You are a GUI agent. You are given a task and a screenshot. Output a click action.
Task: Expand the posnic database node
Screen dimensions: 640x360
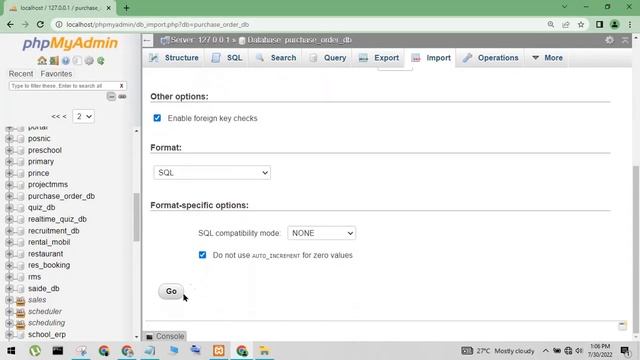[9, 139]
